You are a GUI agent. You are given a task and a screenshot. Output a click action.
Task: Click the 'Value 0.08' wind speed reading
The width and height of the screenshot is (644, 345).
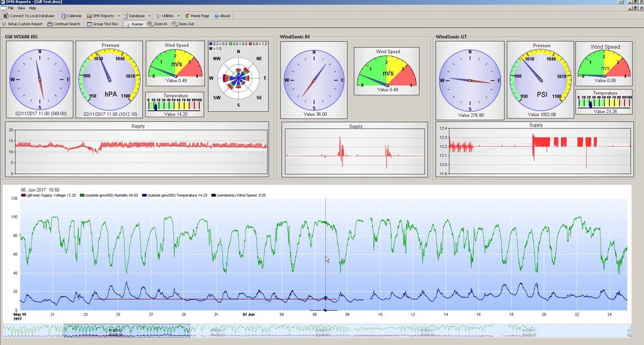605,81
